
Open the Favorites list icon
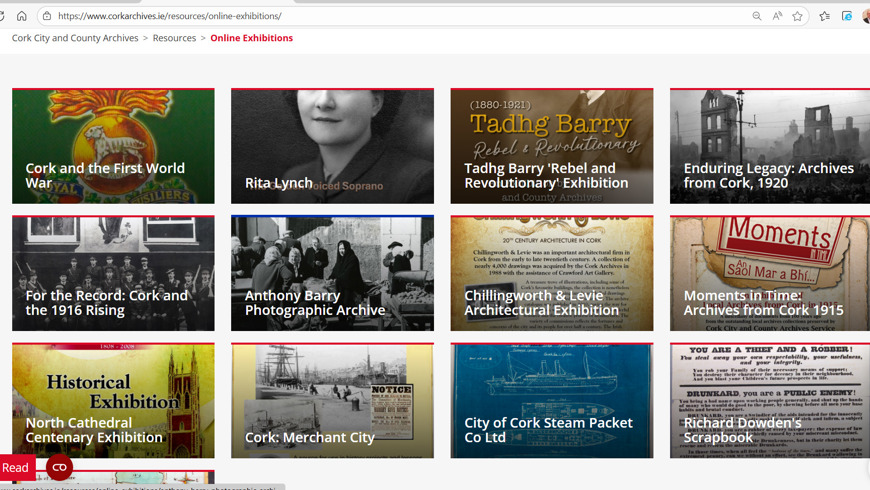[x=824, y=16]
